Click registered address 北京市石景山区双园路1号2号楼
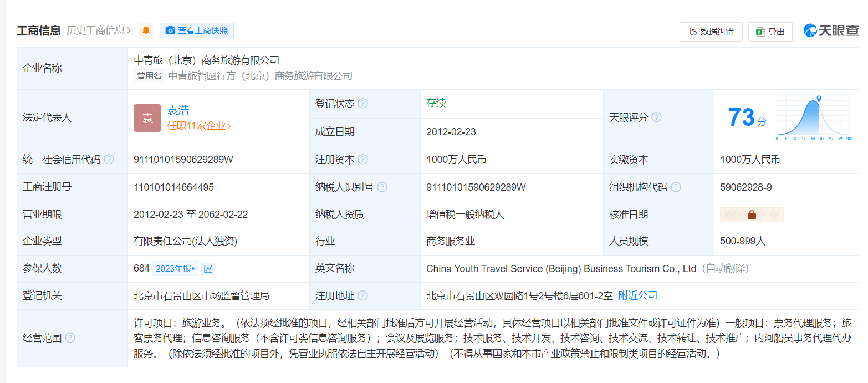The width and height of the screenshot is (868, 383). pos(519,296)
